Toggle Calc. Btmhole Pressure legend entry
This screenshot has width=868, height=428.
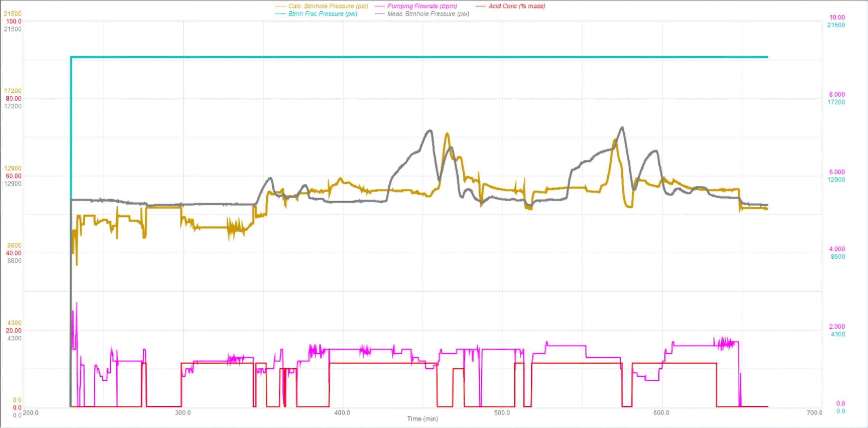[328, 6]
